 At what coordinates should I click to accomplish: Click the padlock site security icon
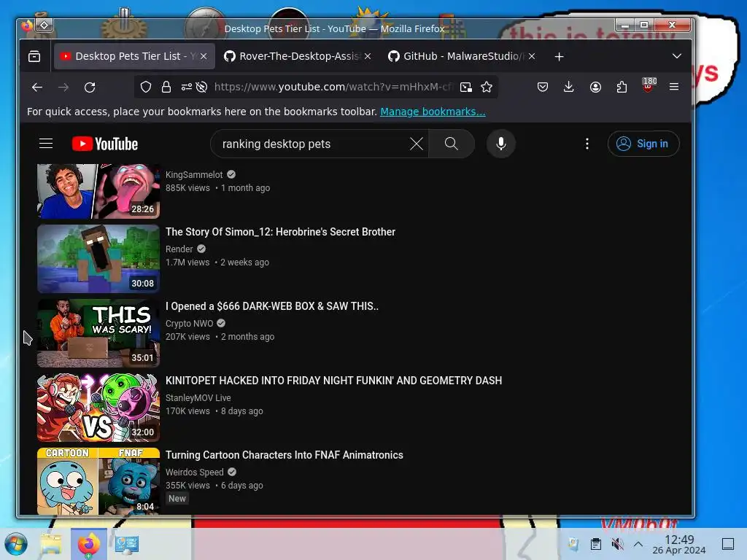point(166,87)
